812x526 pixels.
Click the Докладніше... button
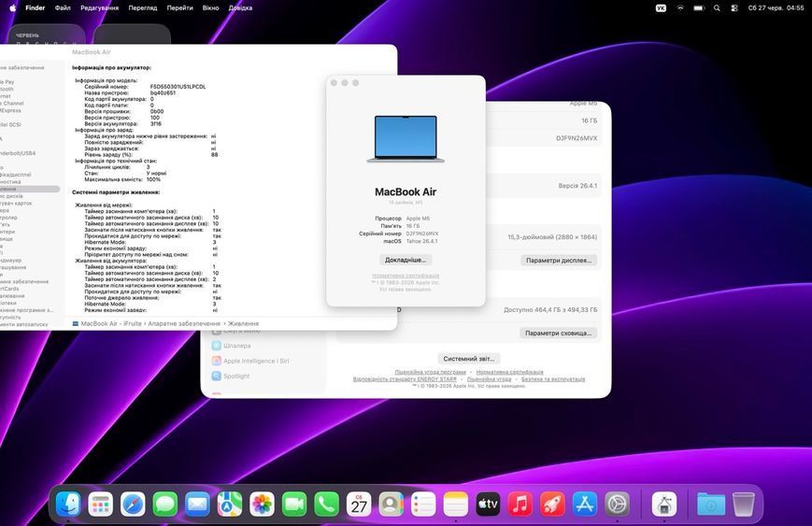pyautogui.click(x=406, y=260)
